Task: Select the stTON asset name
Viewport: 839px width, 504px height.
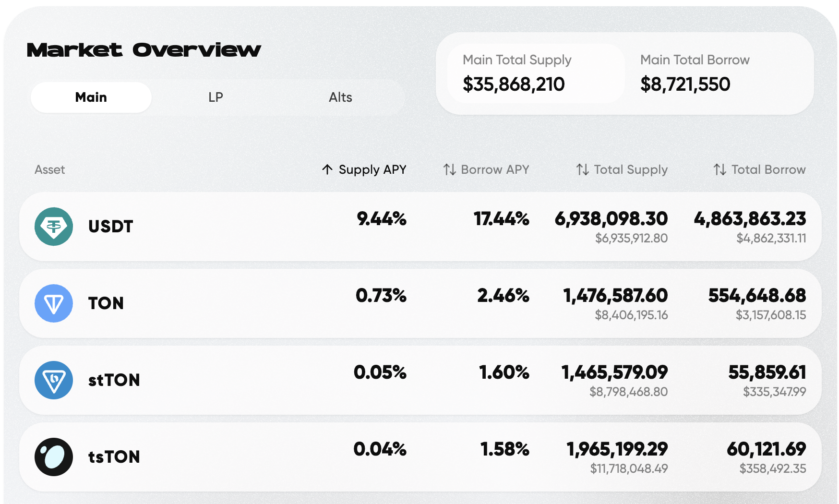Action: coord(114,380)
